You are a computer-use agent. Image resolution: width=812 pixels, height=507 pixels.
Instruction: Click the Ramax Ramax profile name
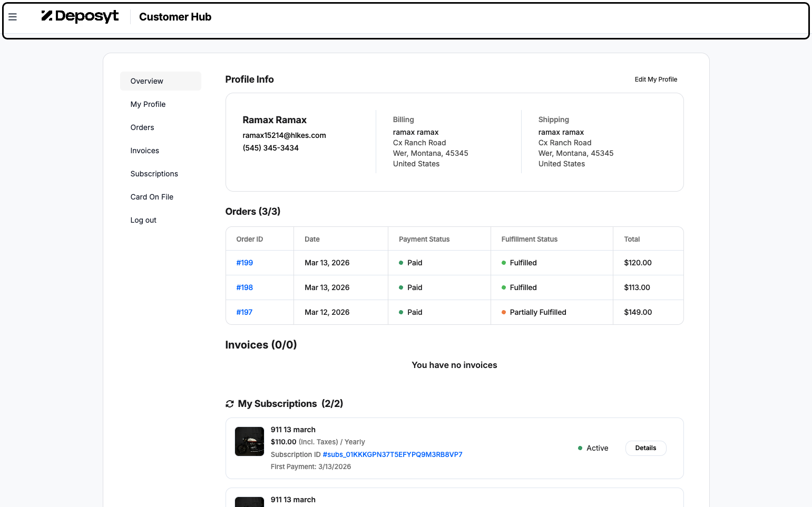pos(275,120)
